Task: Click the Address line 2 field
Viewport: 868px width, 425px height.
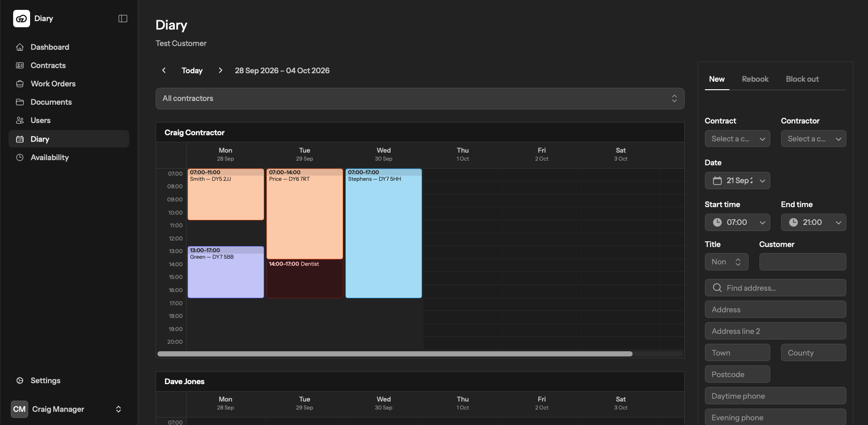Action: tap(775, 331)
